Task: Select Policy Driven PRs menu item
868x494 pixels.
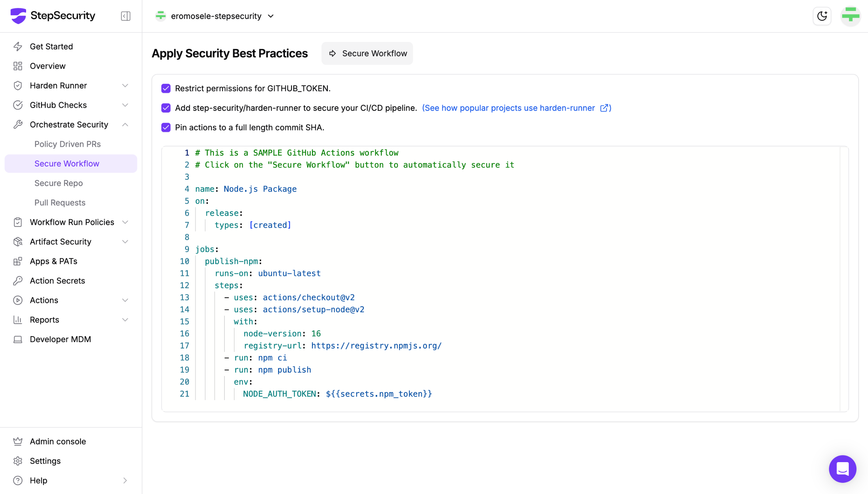Action: (x=67, y=144)
